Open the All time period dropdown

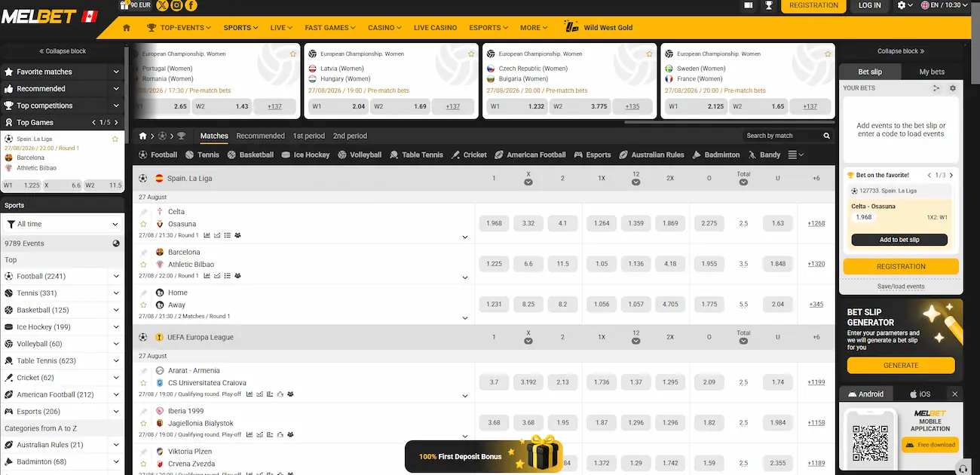pos(63,224)
